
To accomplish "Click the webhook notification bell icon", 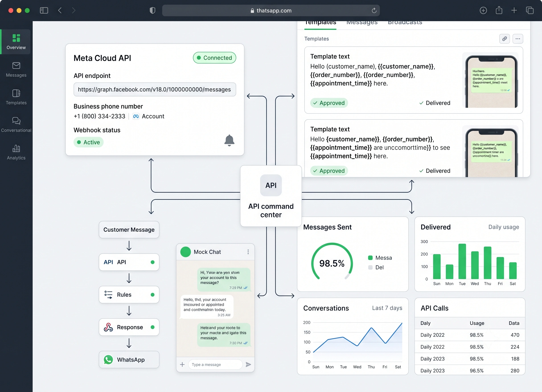I will [x=229, y=140].
